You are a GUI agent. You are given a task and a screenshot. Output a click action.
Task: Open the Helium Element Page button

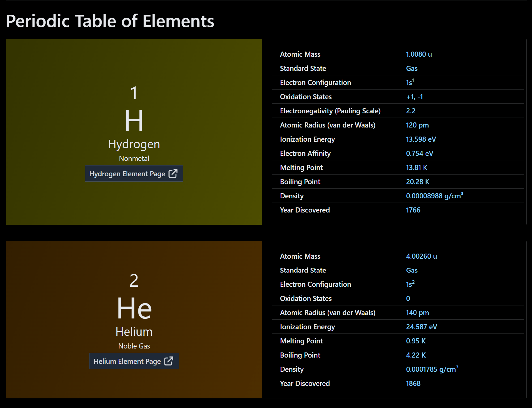tap(134, 361)
